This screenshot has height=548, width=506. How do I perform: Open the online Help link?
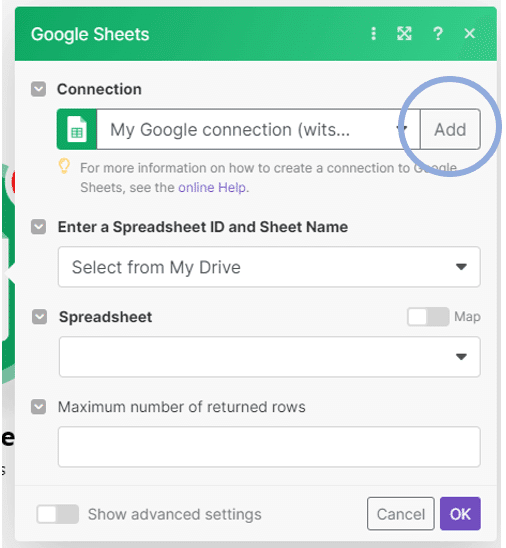point(212,188)
